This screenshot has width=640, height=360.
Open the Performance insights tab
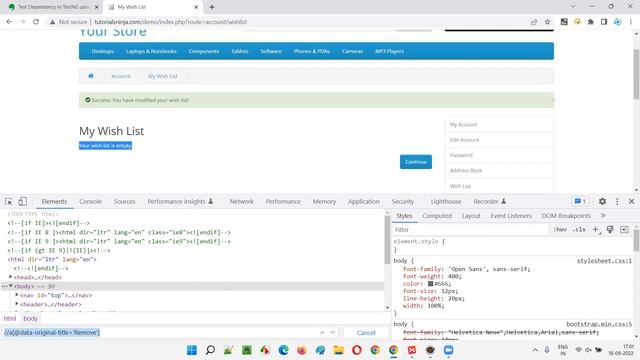180,202
